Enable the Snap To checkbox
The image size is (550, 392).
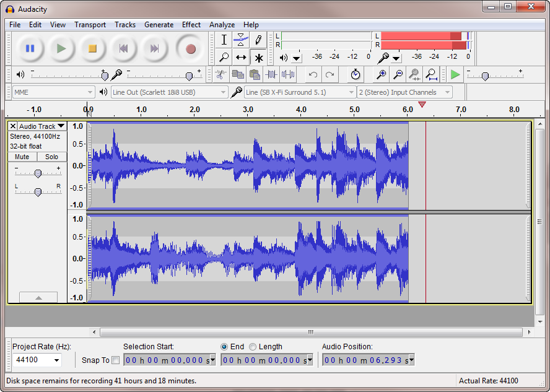(x=115, y=360)
